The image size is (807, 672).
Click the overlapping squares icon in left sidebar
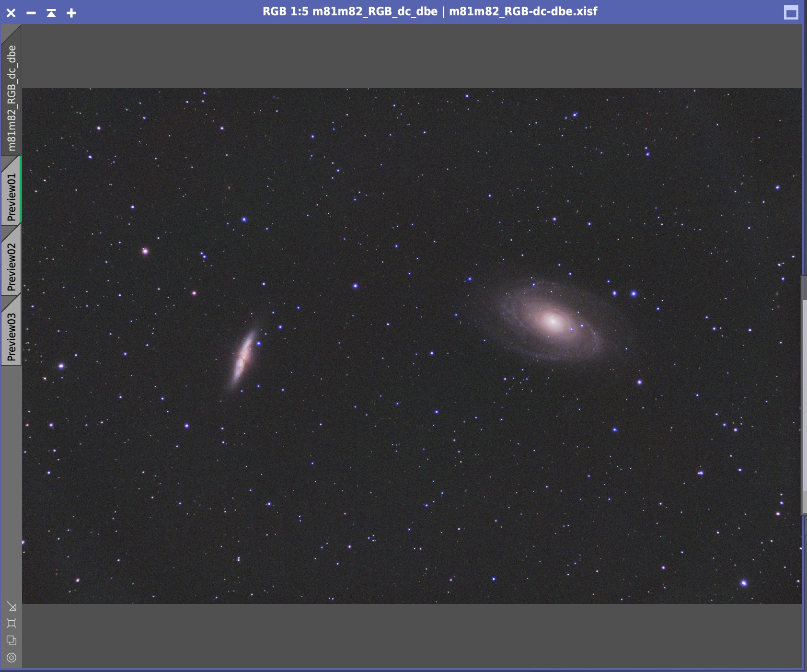(12, 640)
